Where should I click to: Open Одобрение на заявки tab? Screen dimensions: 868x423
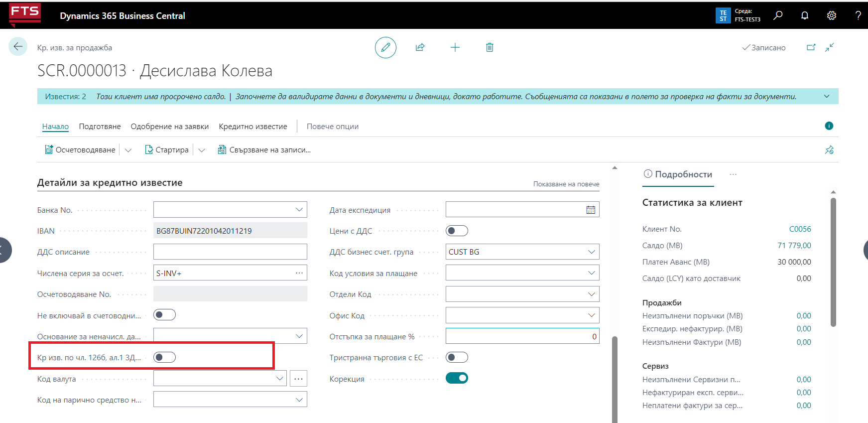[x=169, y=127]
